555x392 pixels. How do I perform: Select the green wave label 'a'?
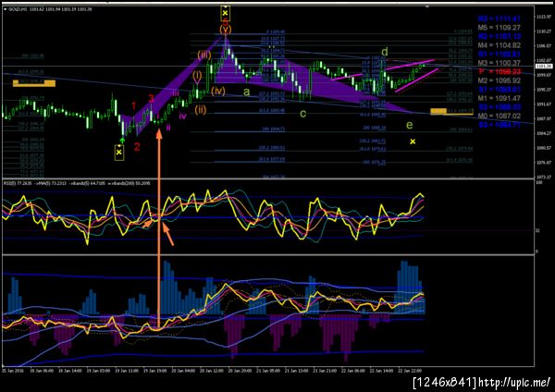point(247,92)
